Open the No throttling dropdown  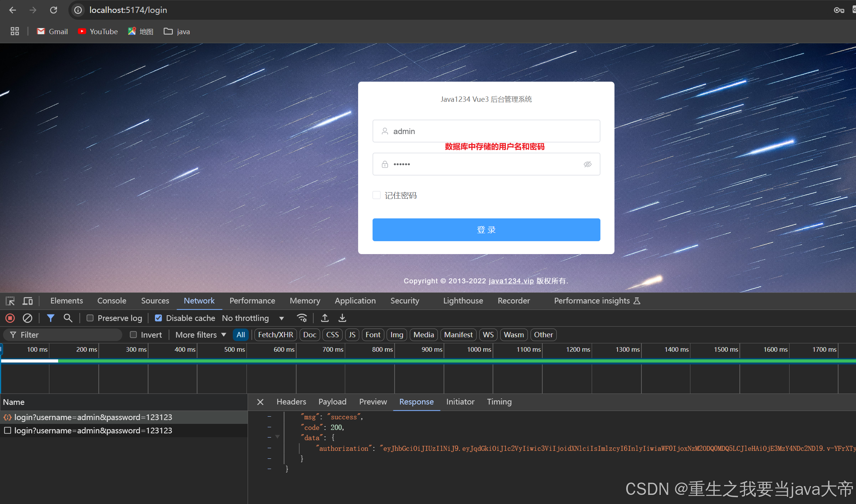click(x=253, y=318)
